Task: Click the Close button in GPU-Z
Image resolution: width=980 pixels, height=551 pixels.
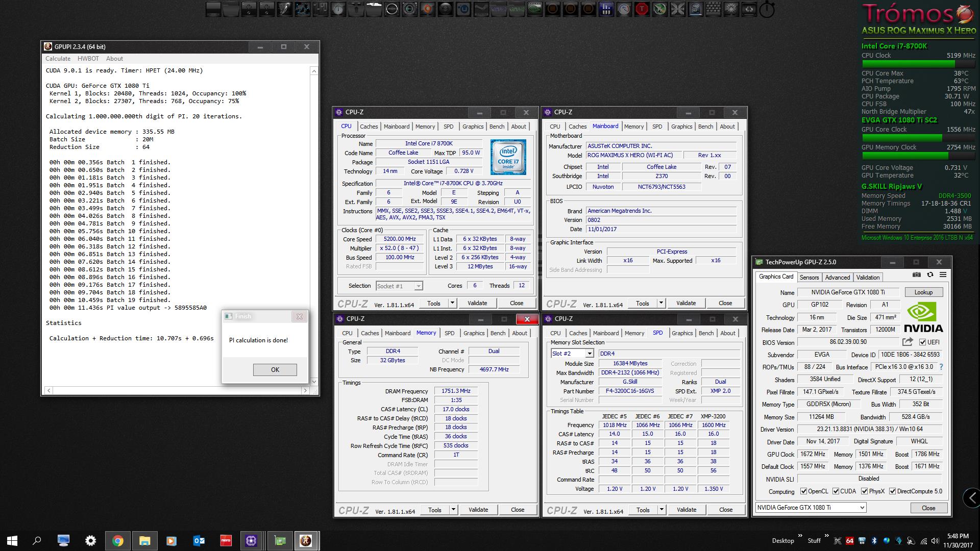Action: pyautogui.click(x=928, y=508)
